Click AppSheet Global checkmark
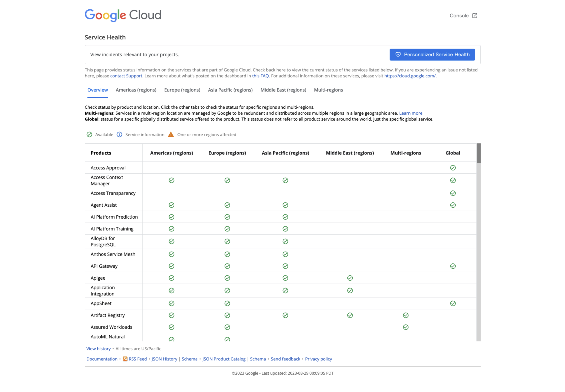Viewport: 565px width, 392px height. tap(453, 303)
